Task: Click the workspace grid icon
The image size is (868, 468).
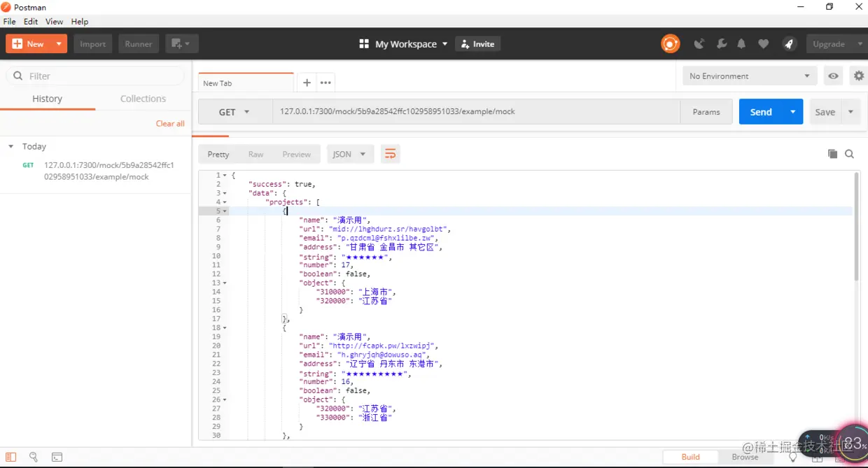Action: click(x=364, y=43)
